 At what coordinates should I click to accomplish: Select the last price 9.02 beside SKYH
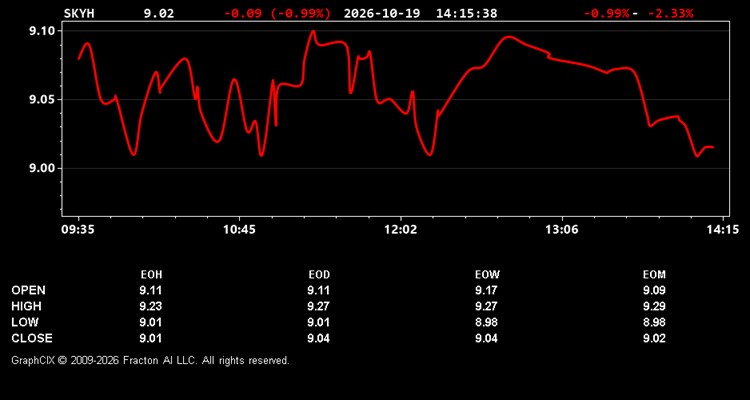[x=159, y=13]
